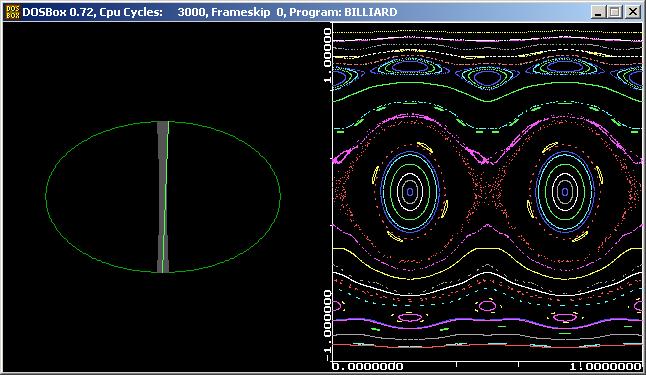Click the red curve near bottom of phase plot
Image resolution: width=646 pixels, height=375 pixels.
[487, 346]
